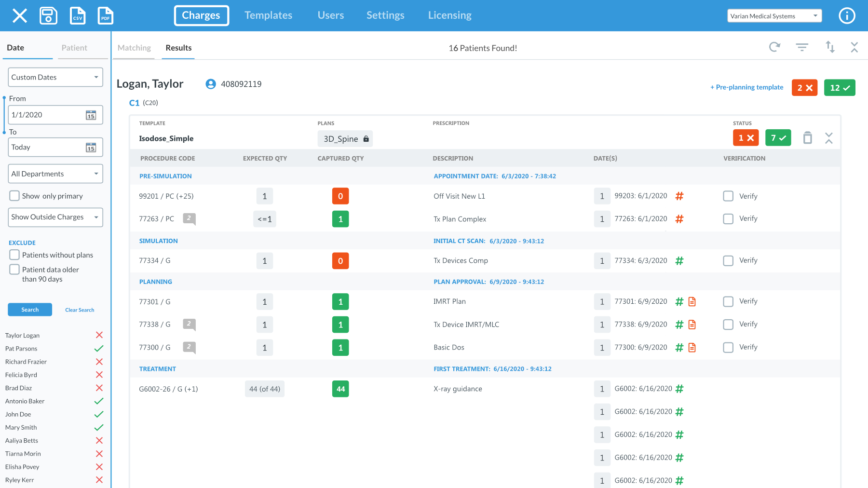Image resolution: width=868 pixels, height=488 pixels.
Task: Click the red 1 X template status badge
Action: coord(746,138)
